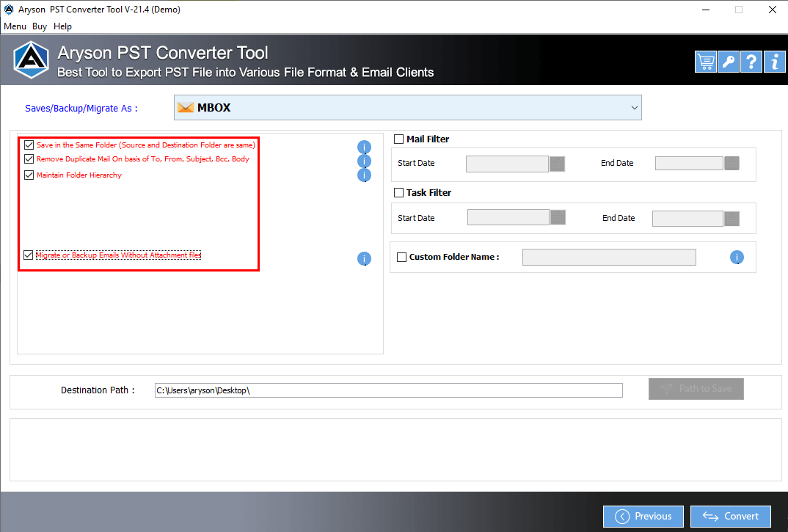Open Task Filter End Date calendar picker

click(x=732, y=219)
